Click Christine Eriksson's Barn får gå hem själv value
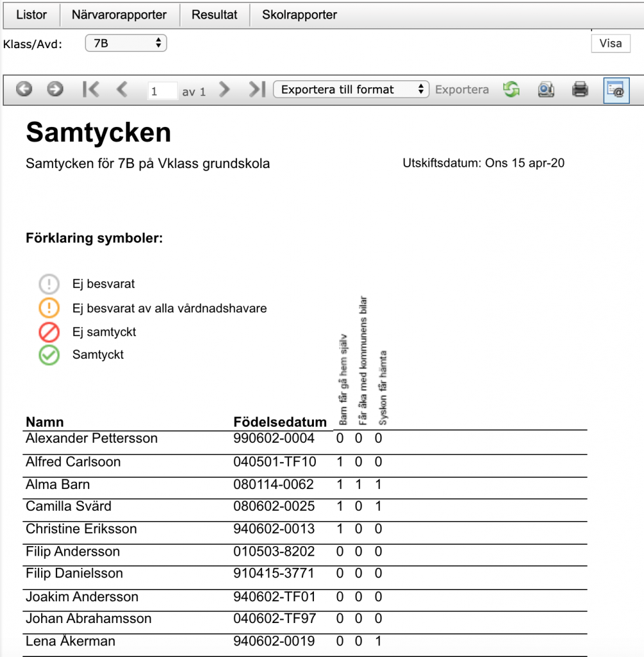Screen dimensions: 644x657 click(x=340, y=529)
